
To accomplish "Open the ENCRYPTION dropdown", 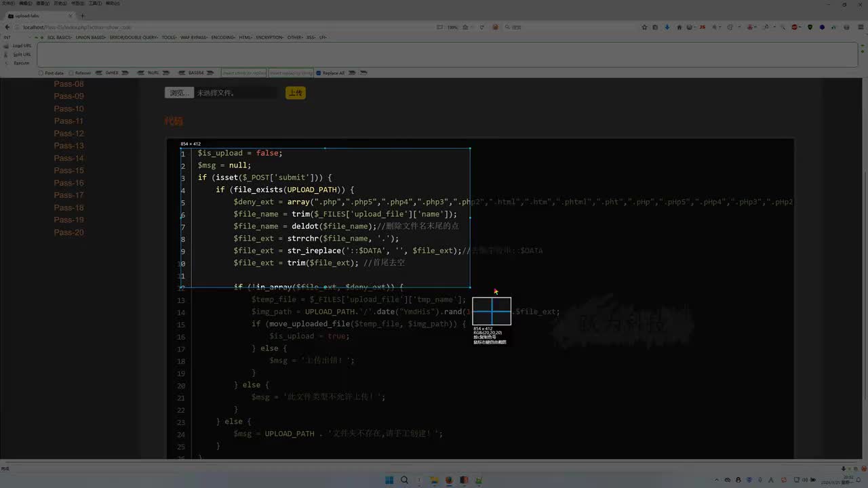I will coord(270,37).
